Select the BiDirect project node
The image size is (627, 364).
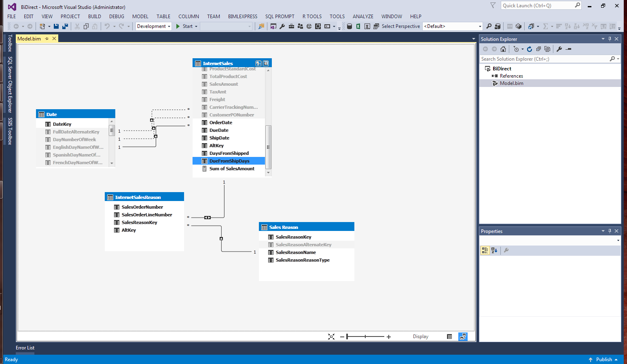coord(502,69)
